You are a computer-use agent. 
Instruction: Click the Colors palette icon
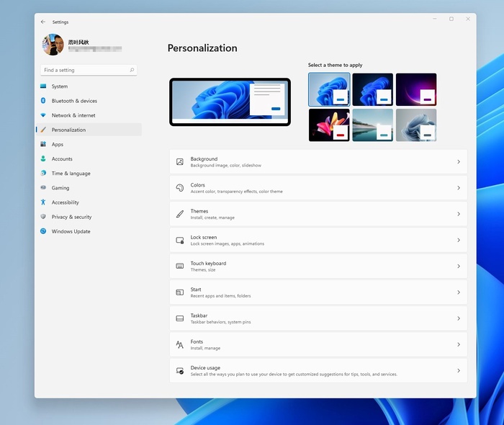(180, 188)
